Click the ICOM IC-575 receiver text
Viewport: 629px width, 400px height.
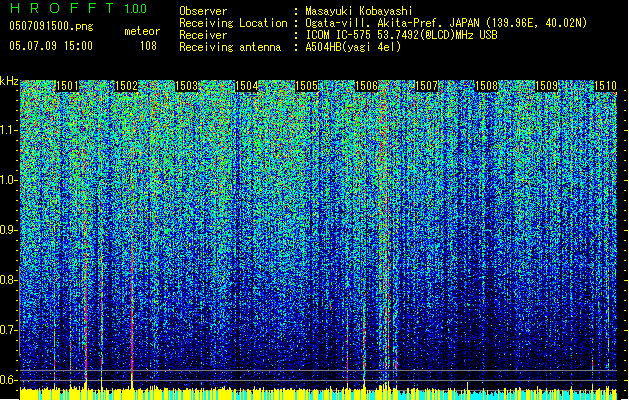(x=401, y=35)
